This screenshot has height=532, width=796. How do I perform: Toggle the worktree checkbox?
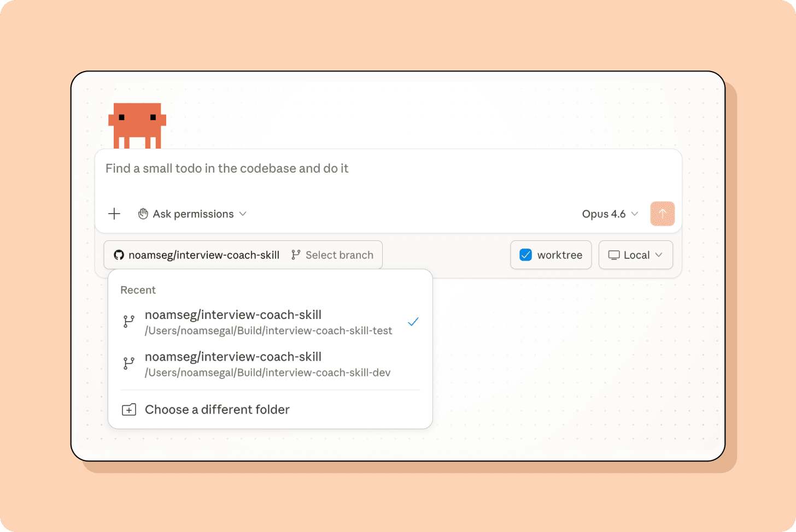pos(525,255)
